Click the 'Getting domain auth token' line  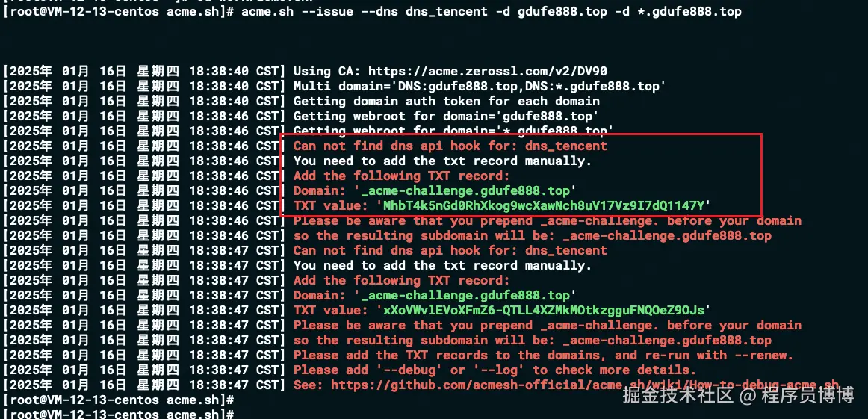point(446,102)
